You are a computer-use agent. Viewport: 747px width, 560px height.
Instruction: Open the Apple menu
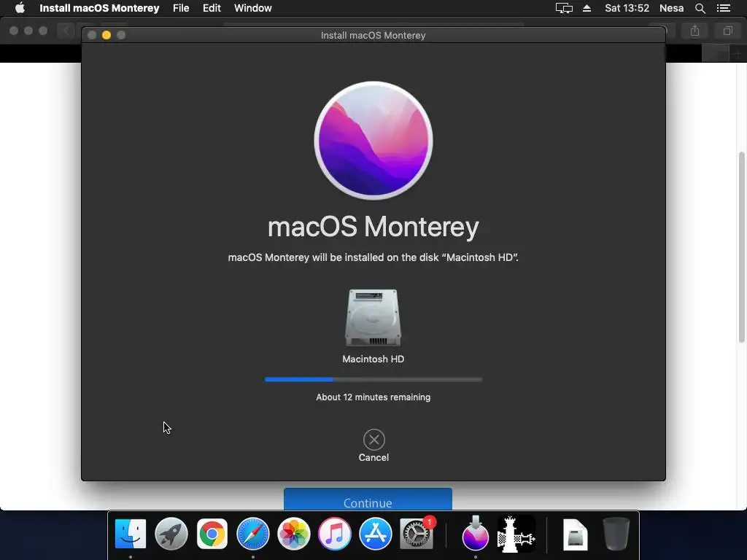pos(20,8)
